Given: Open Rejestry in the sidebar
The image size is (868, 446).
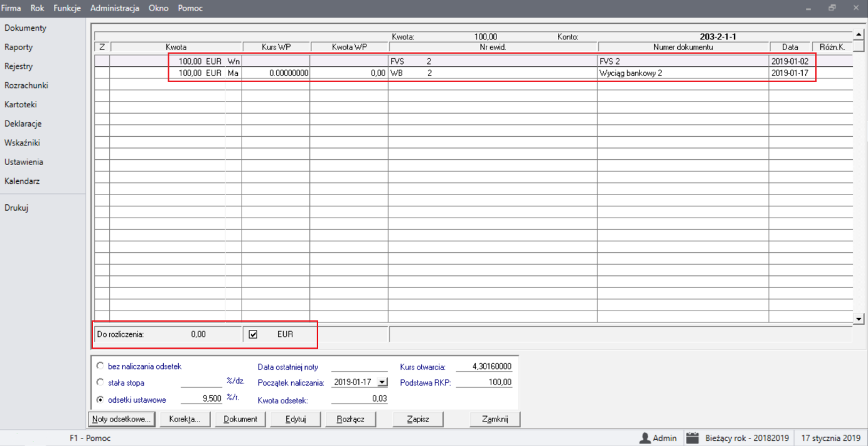Looking at the screenshot, I should tap(18, 66).
